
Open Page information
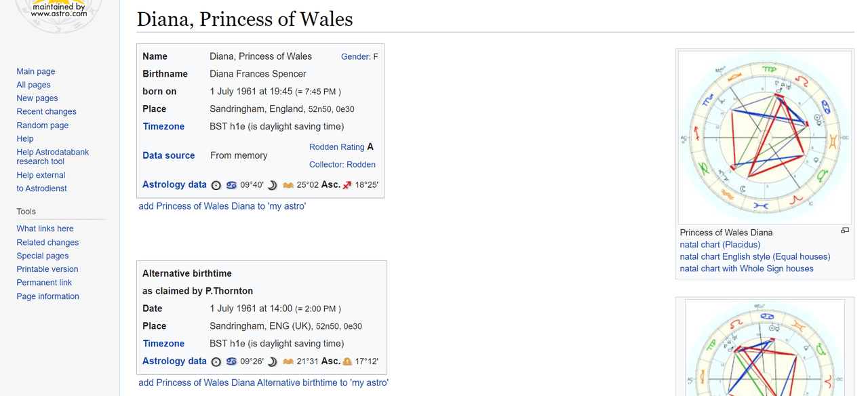point(47,296)
